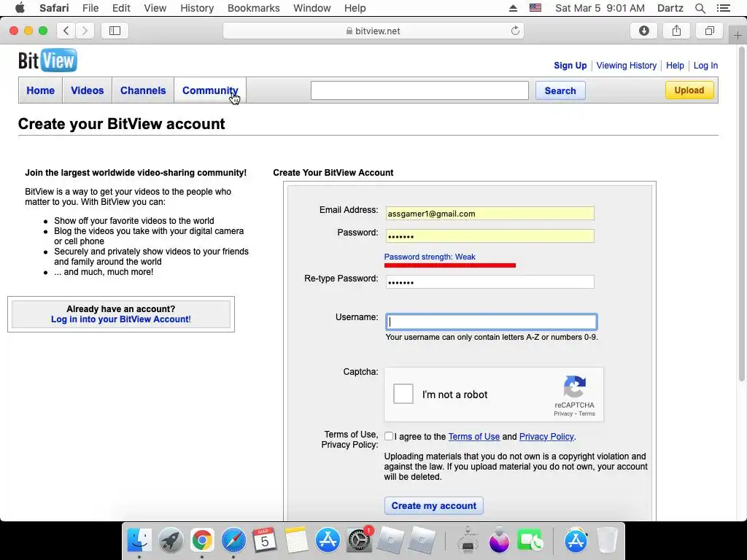Open Calendar from the Dock
The height and width of the screenshot is (560, 747).
coord(265,540)
